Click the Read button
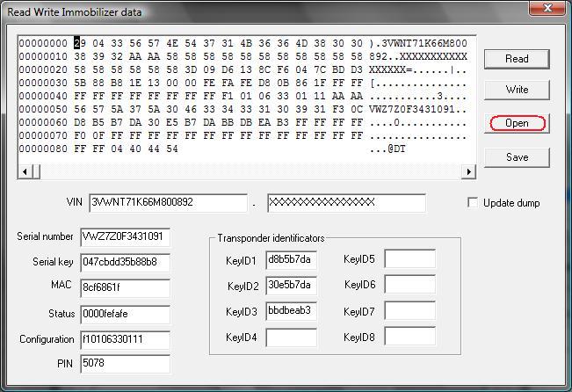The image size is (572, 392). click(517, 59)
